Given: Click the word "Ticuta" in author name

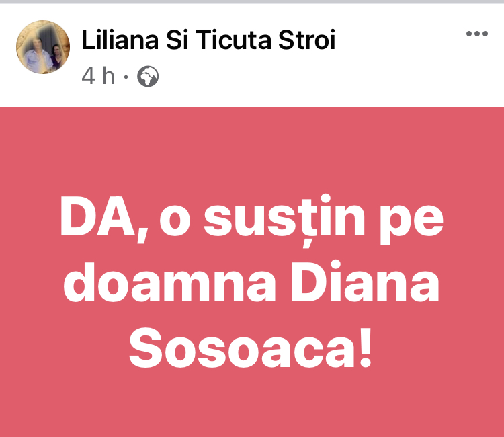Looking at the screenshot, I should point(233,40).
